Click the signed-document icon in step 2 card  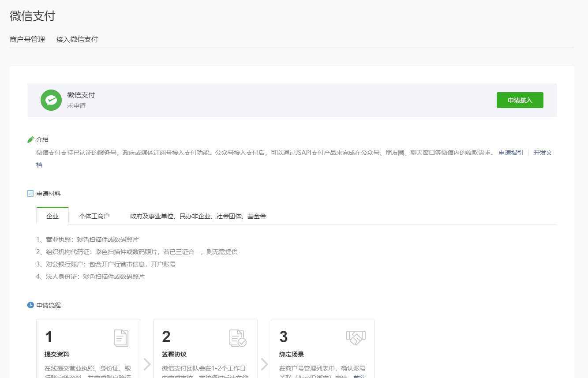(x=238, y=338)
